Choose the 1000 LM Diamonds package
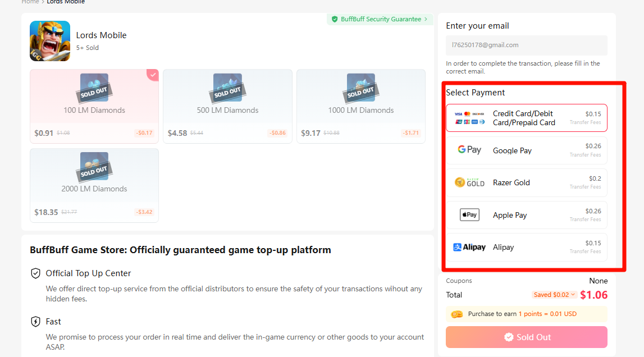The height and width of the screenshot is (357, 644). click(361, 106)
